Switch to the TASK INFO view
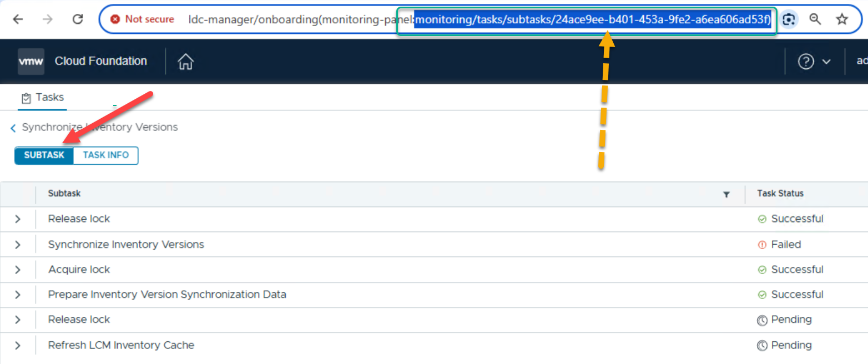868x364 pixels. [x=105, y=155]
